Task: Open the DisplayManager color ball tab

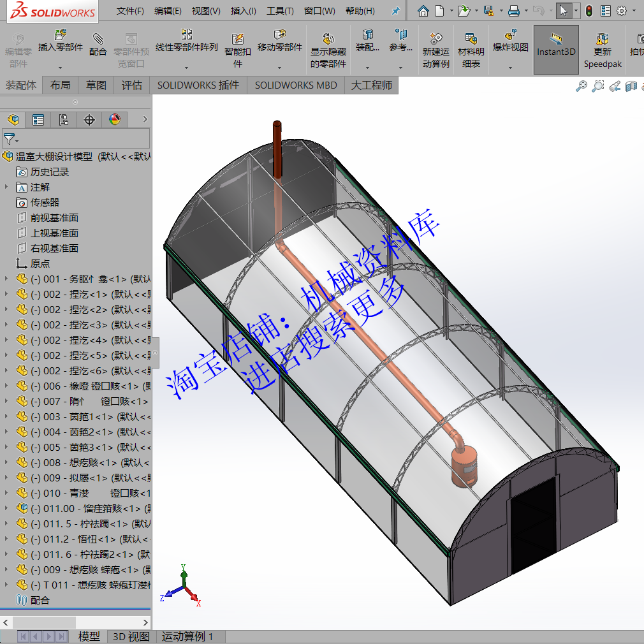Action: click(x=115, y=120)
